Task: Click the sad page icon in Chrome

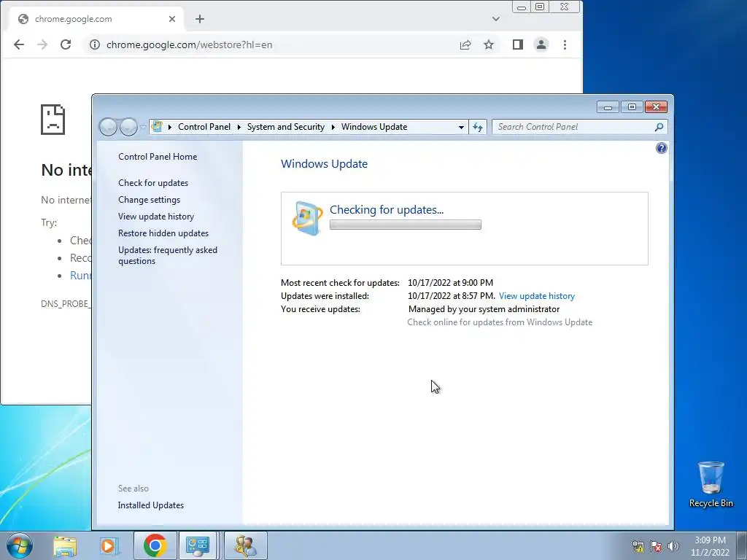Action: pyautogui.click(x=53, y=120)
